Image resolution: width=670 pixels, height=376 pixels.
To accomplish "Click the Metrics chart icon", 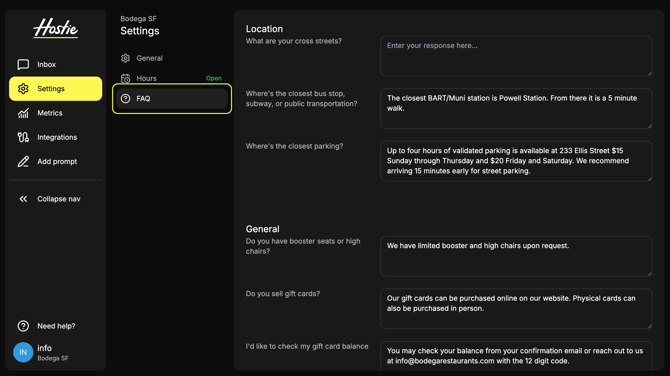I will [23, 113].
